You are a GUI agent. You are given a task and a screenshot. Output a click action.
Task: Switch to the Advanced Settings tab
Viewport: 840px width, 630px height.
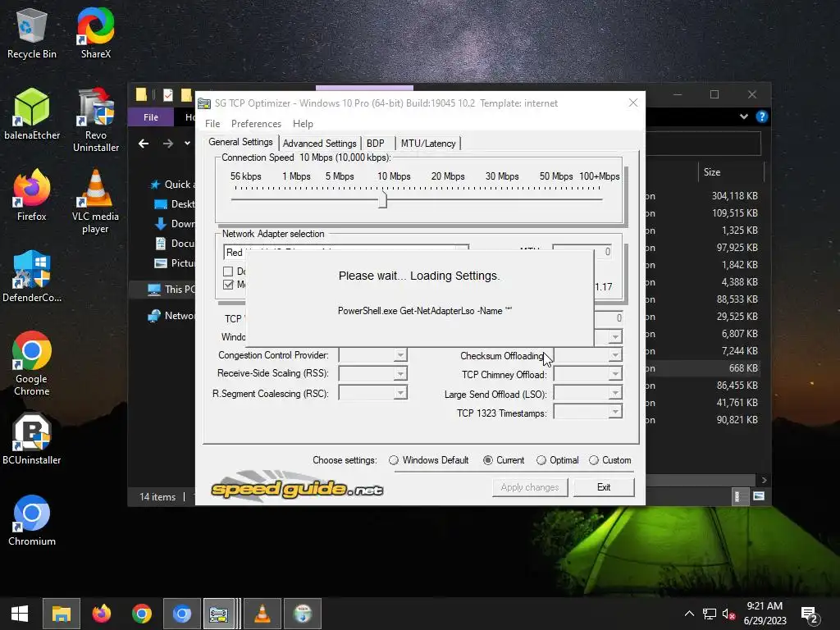[319, 144]
